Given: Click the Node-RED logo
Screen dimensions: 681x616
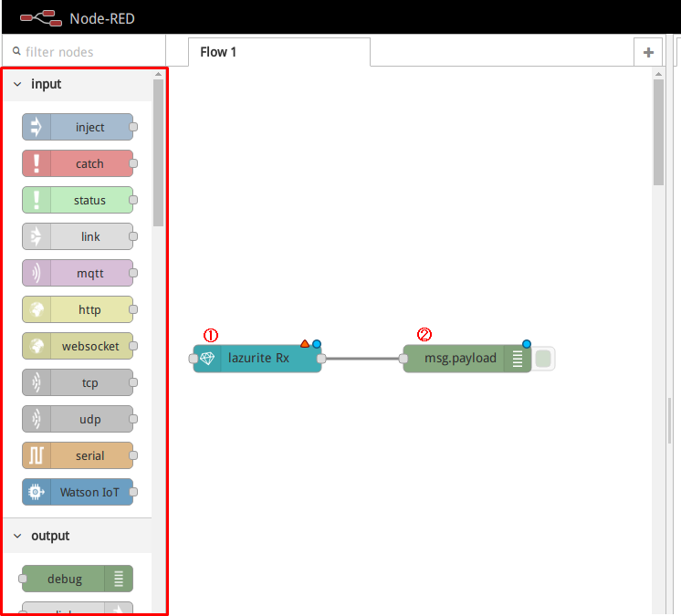Looking at the screenshot, I should (x=41, y=18).
